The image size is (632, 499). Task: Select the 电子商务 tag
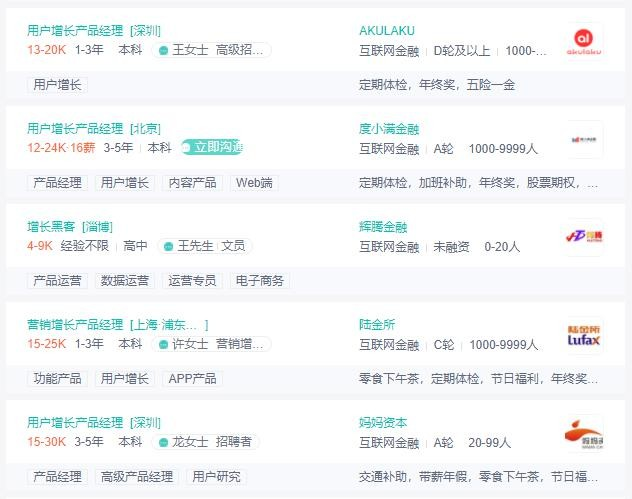click(259, 281)
